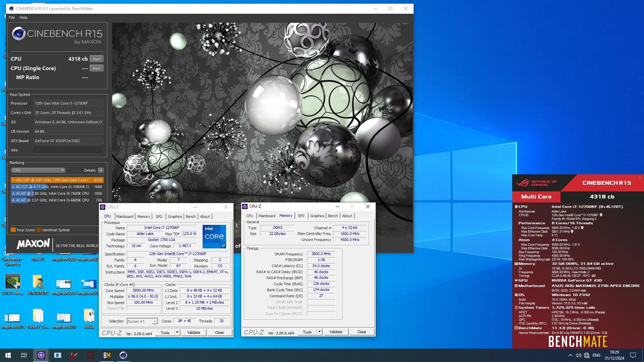Switch to CPU tab in right CPU-Z window
This screenshot has height=362, width=644.
(x=250, y=216)
